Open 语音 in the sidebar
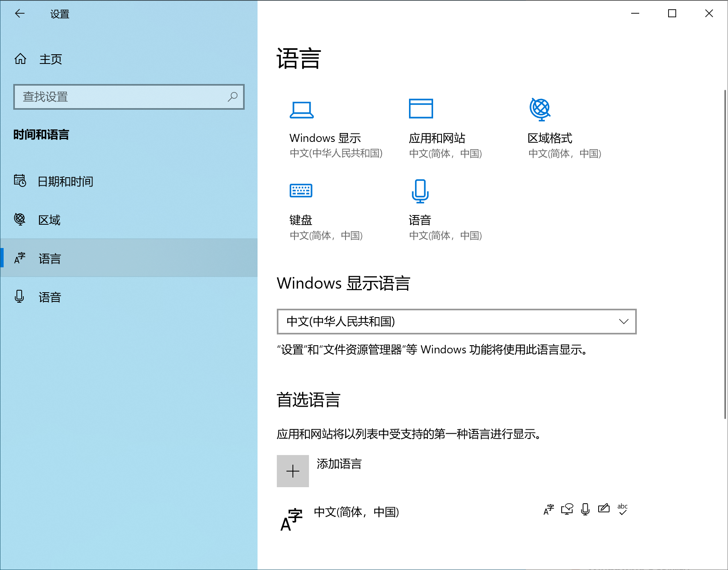Viewport: 728px width, 570px height. [x=49, y=297]
